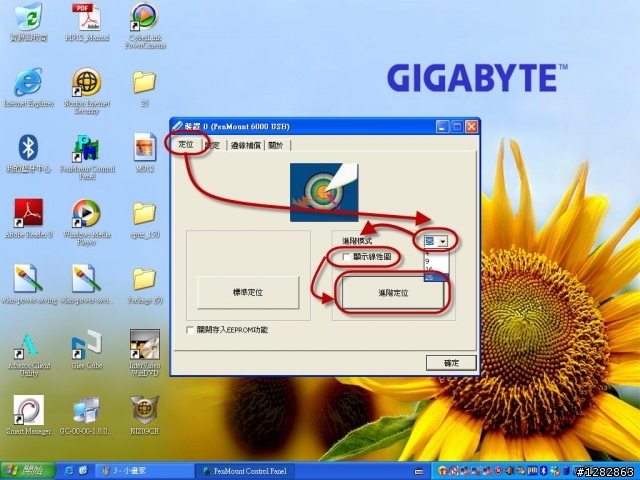
Task: Launch the Windows Media Player shortcut
Action: pos(87,213)
